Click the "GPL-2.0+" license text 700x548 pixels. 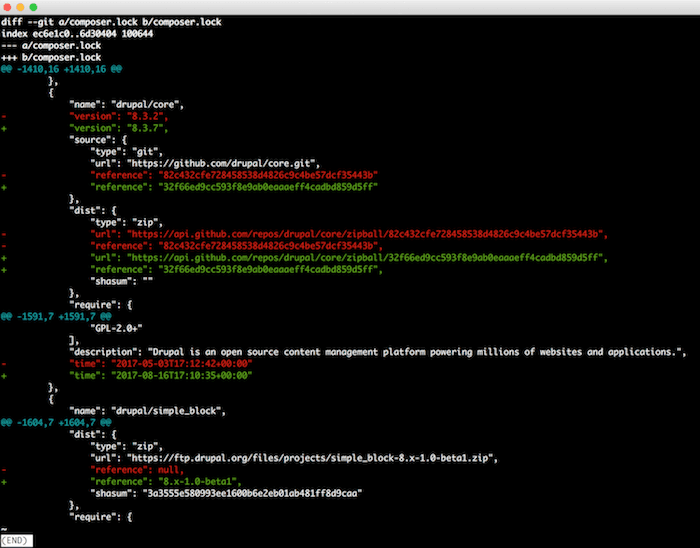[x=116, y=328]
